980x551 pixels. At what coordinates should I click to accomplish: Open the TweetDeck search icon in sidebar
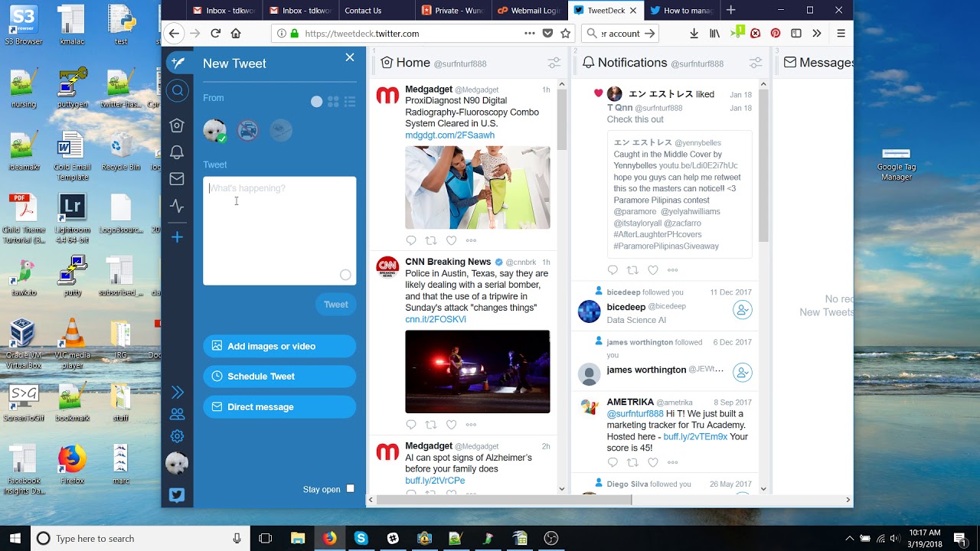178,91
